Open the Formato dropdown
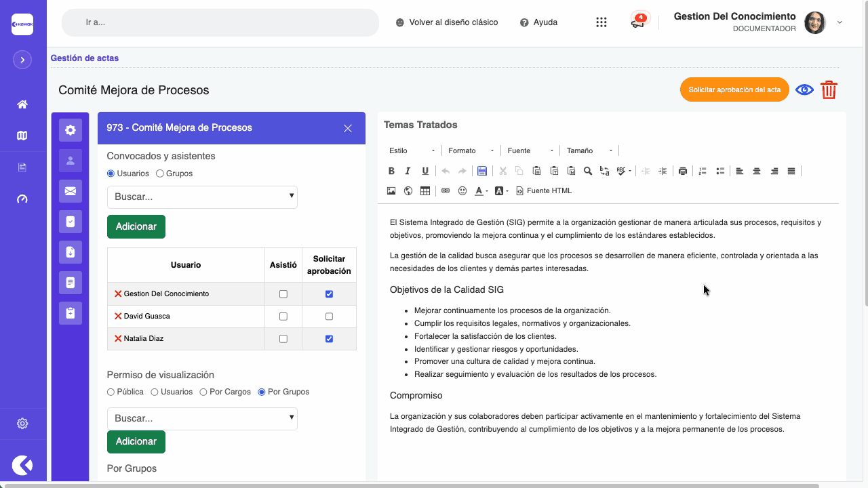Viewport: 868px width, 488px height. (471, 150)
